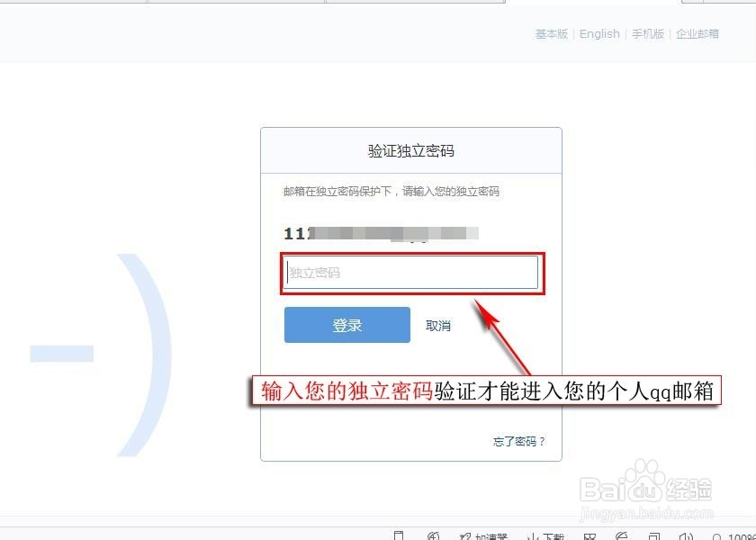Open the 企业邮箱 enterprise mail link
The image size is (756, 540).
pos(697,34)
